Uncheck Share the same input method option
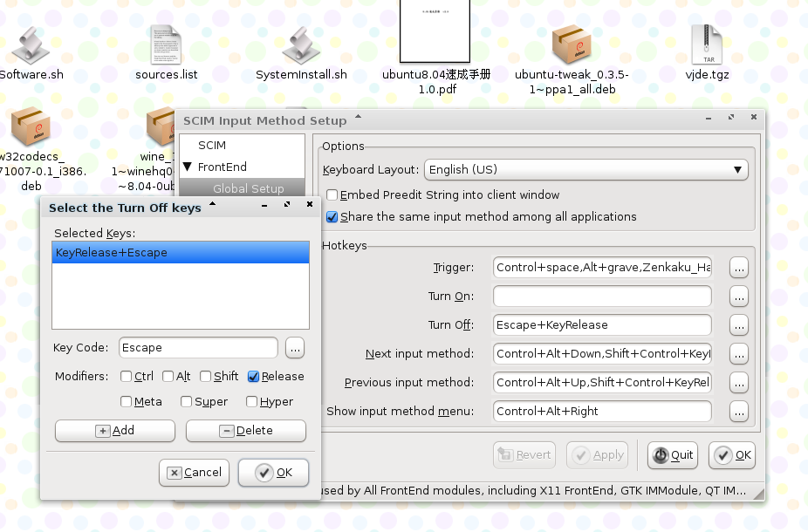The image size is (808, 532). [332, 217]
